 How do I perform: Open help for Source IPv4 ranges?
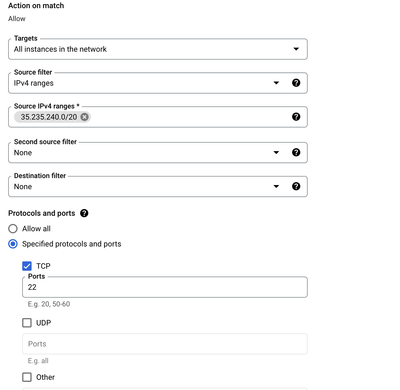(296, 117)
